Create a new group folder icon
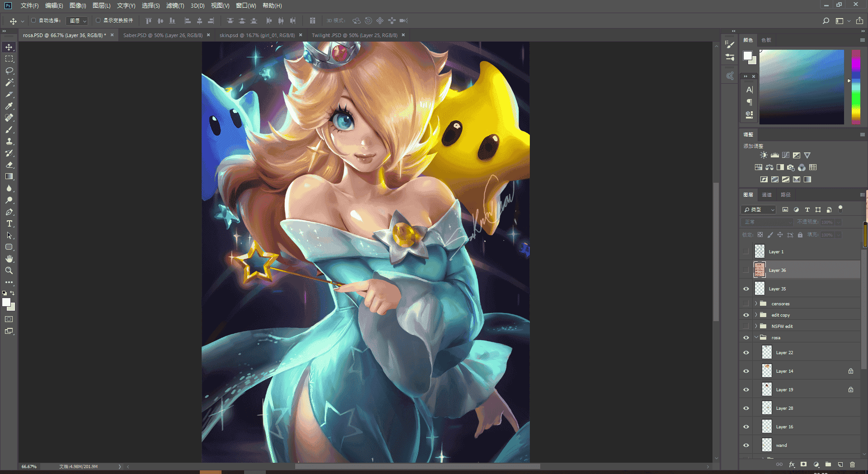 click(828, 465)
